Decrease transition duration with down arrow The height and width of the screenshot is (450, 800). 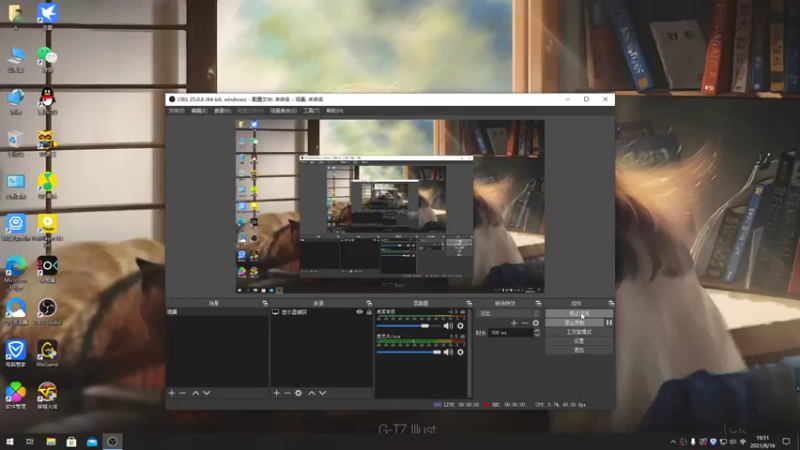point(537,335)
